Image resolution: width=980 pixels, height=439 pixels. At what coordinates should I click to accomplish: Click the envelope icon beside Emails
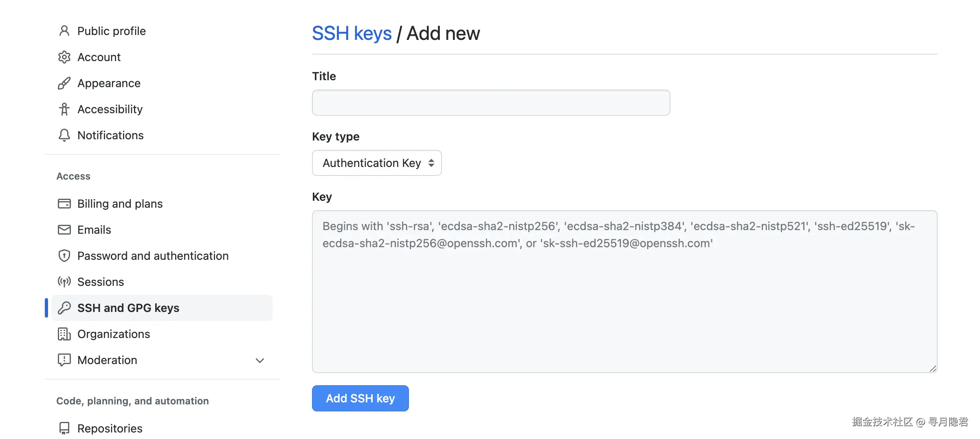coord(64,230)
